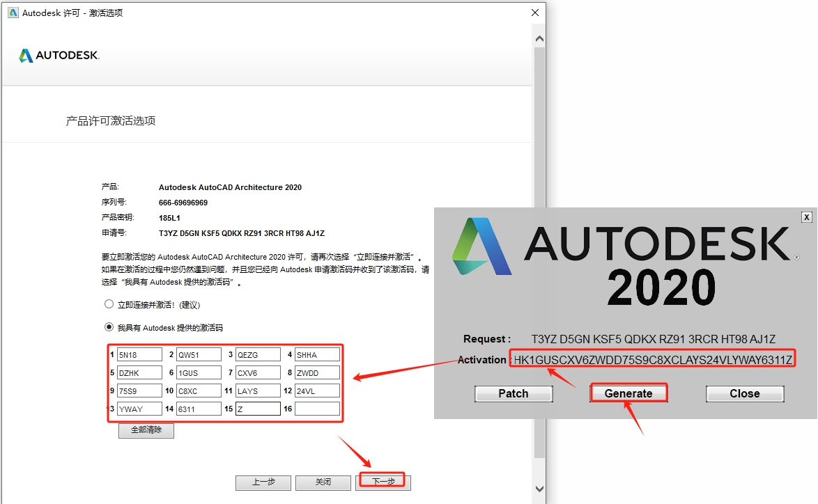Click activation code field 13 containing YWAY
The image size is (818, 504).
tap(139, 409)
